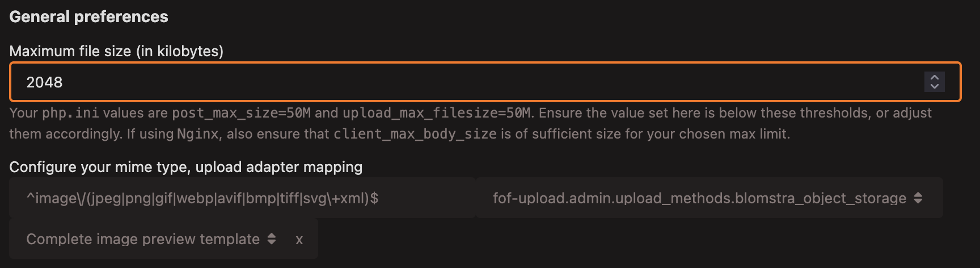Increase maximum file size with up stepper arrow
980x268 pixels.
pos(934,77)
